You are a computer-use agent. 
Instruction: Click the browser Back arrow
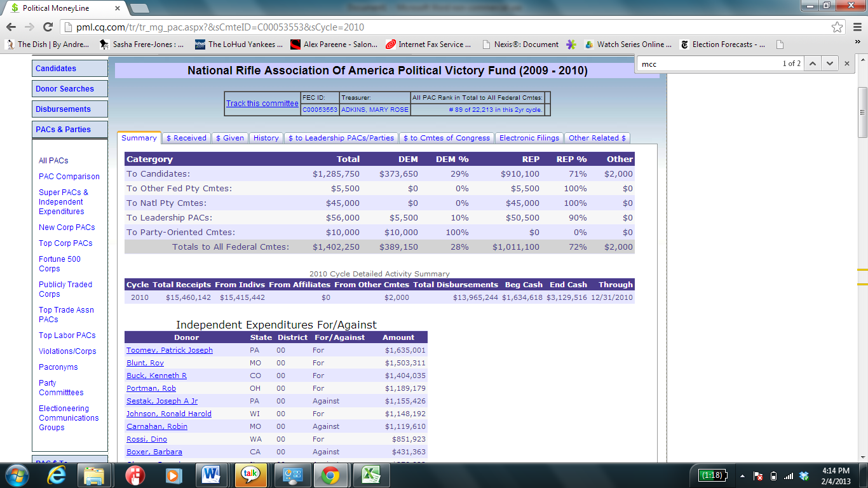point(11,27)
